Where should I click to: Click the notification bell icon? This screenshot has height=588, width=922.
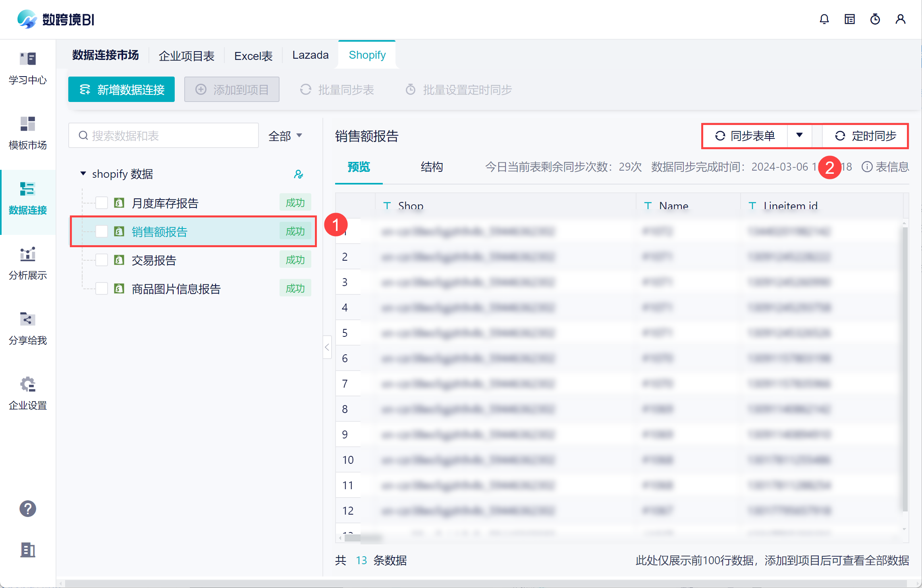[824, 19]
